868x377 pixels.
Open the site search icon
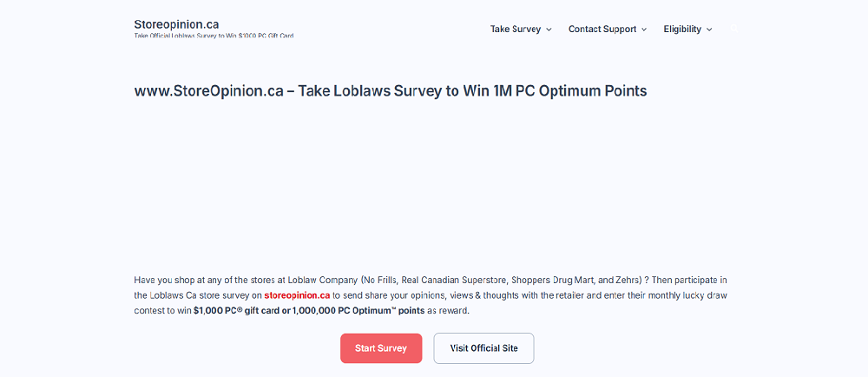point(733,29)
